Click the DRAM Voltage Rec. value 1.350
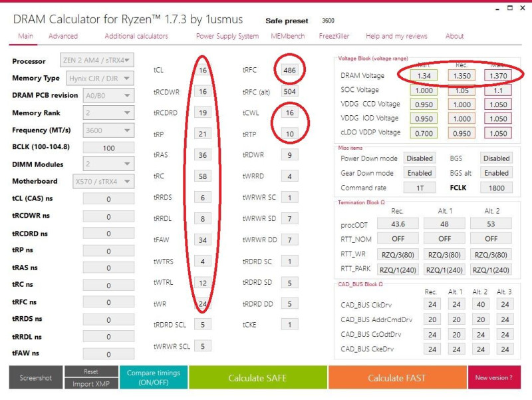This screenshot has width=532, height=400. 462,76
